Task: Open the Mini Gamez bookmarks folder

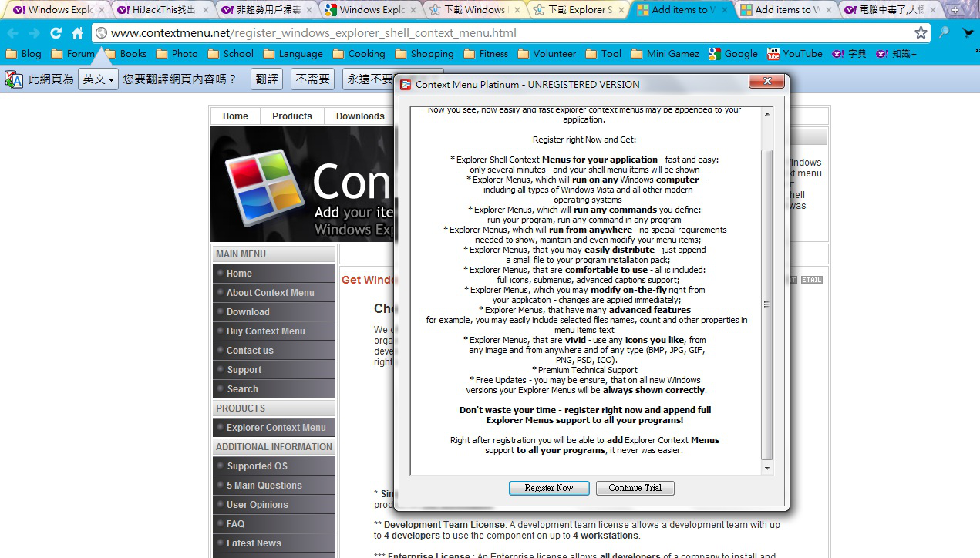Action: pos(665,54)
